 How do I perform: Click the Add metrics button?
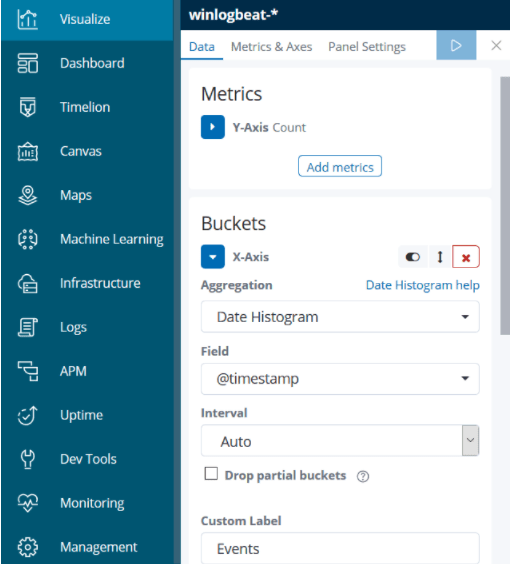click(340, 167)
